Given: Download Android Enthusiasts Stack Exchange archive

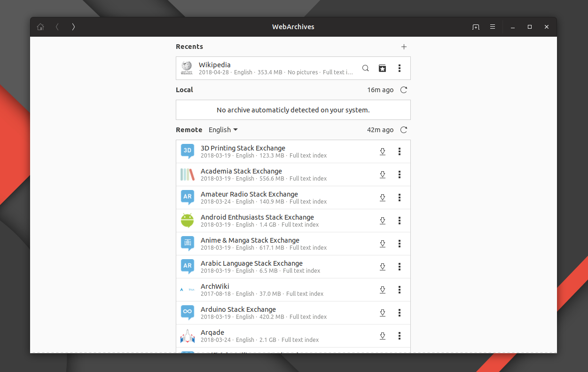Looking at the screenshot, I should (383, 221).
